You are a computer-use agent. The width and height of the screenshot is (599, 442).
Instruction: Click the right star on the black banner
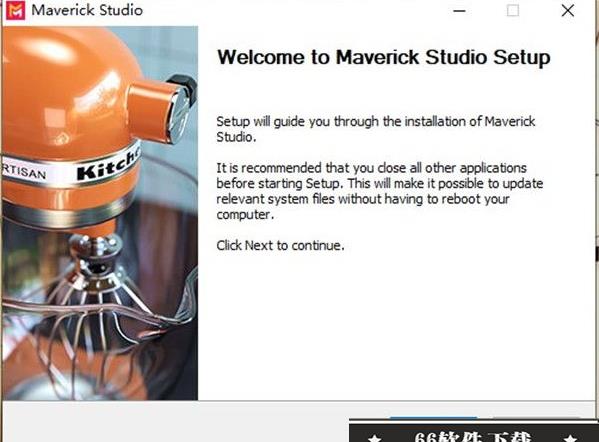[571, 438]
